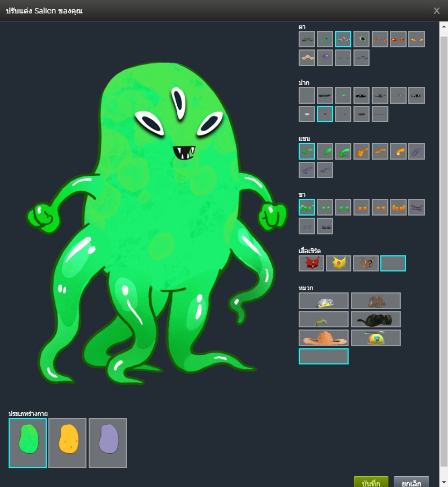Pick the short stubby green arm
The image size is (448, 487).
[325, 151]
